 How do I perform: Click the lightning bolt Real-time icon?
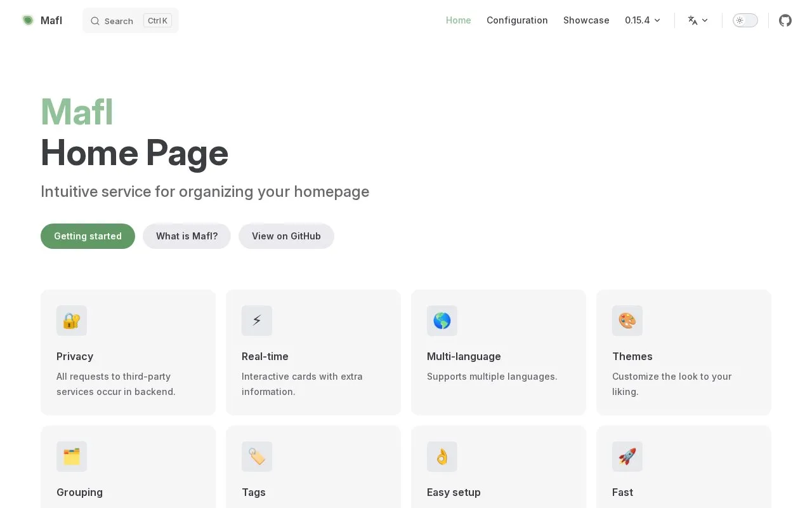[257, 321]
